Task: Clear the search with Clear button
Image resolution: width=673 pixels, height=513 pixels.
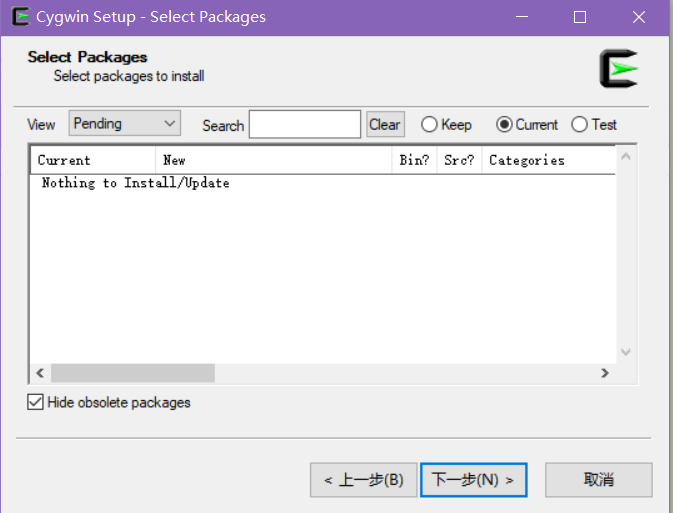Action: click(385, 124)
